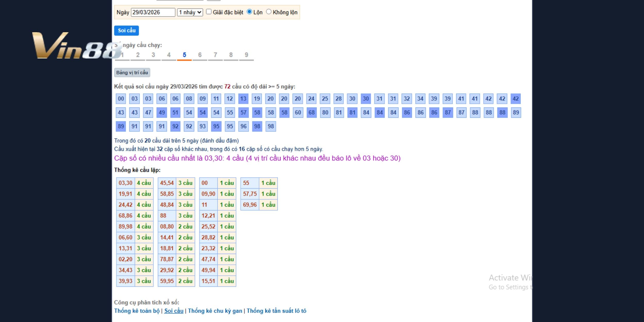Switch to the 6 days tab
The height and width of the screenshot is (322, 644).
pos(200,55)
